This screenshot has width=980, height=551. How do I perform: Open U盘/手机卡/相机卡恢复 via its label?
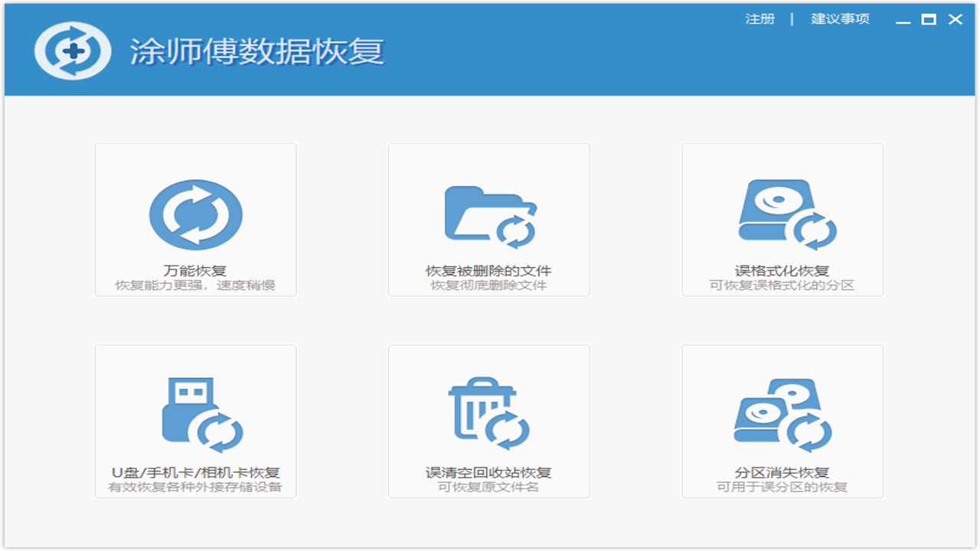[195, 472]
